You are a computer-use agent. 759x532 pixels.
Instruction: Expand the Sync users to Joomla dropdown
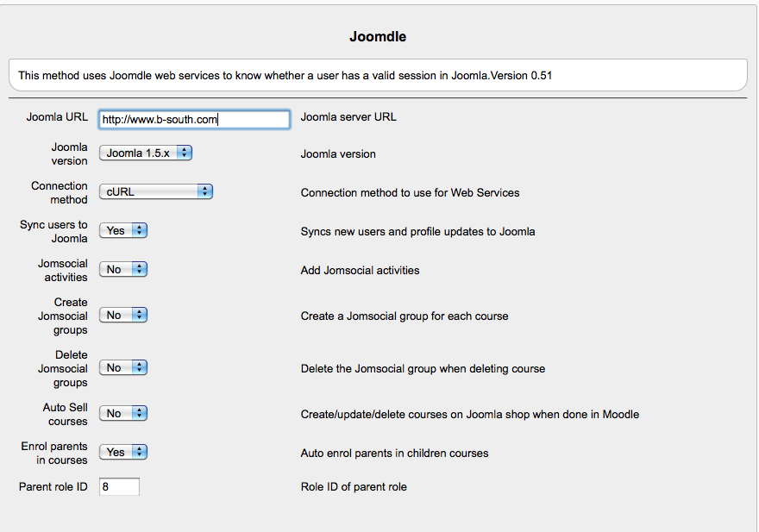pos(123,231)
